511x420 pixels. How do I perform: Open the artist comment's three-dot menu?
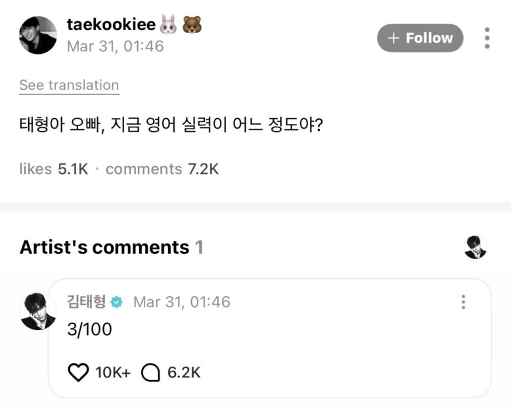point(464,302)
